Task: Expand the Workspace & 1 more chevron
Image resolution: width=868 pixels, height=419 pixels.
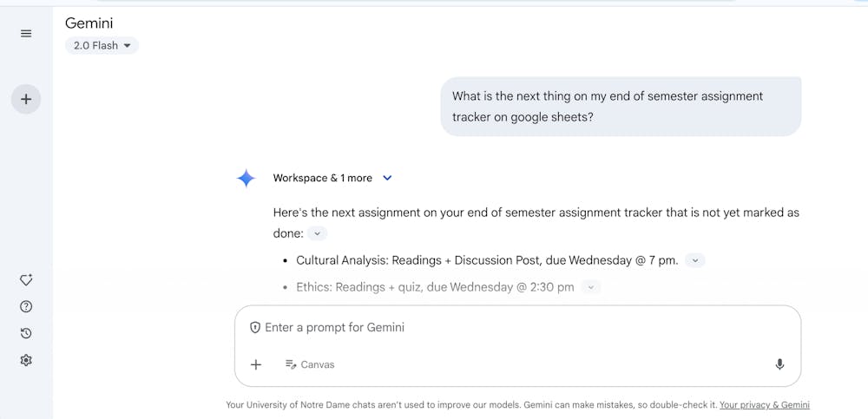Action: pos(387,178)
